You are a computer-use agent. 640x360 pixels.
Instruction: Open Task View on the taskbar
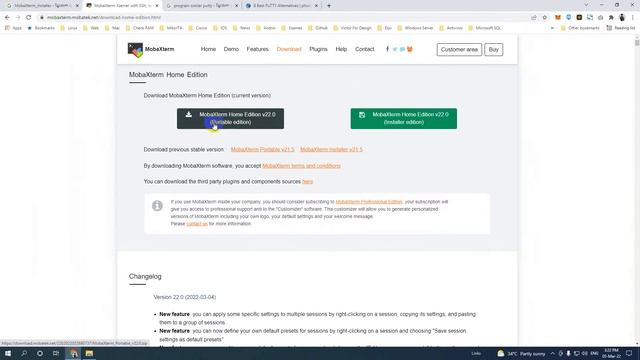56,353
